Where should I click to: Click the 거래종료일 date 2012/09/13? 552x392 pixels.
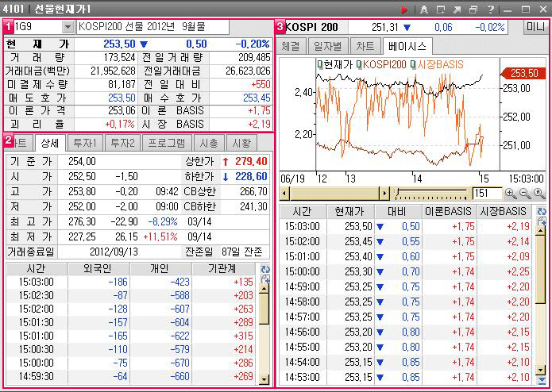pos(114,252)
